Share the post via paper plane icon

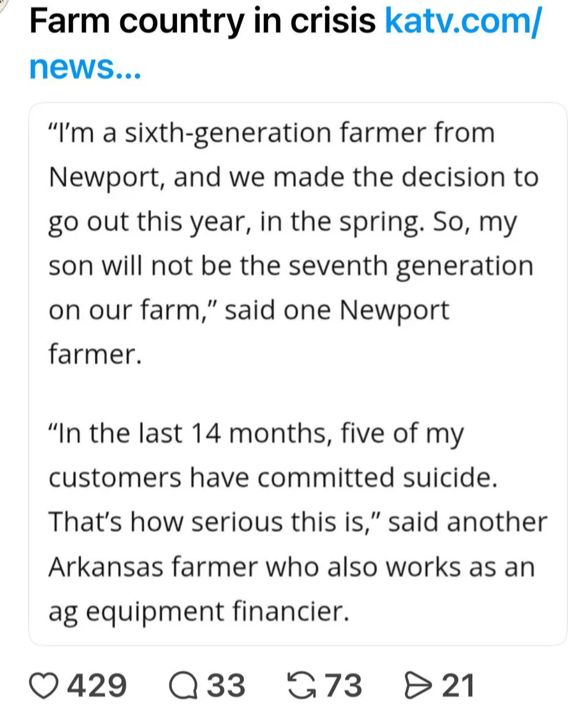pyautogui.click(x=418, y=685)
